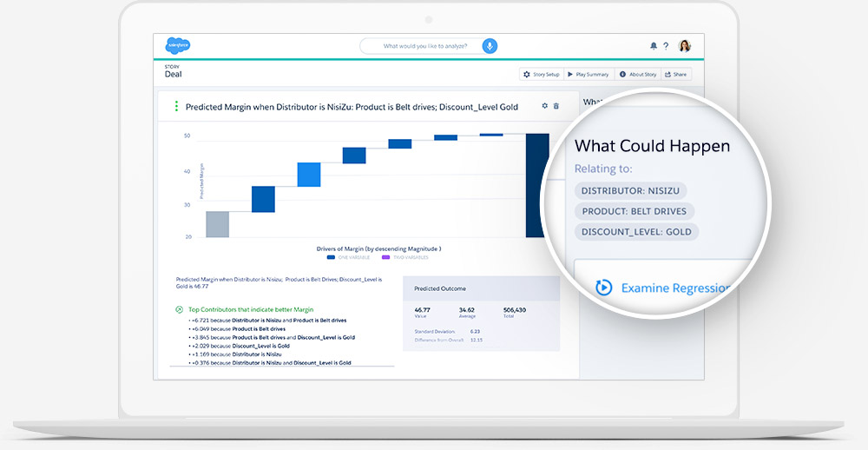Click the microphone voice search icon

point(490,46)
